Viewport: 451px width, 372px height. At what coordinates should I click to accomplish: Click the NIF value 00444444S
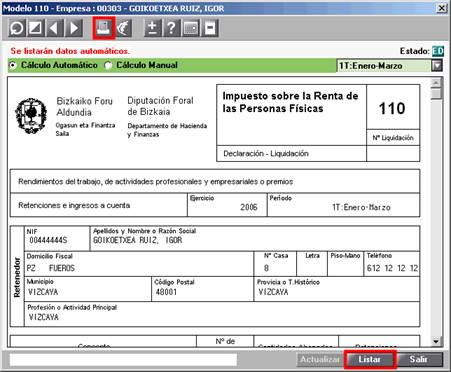tap(48, 240)
